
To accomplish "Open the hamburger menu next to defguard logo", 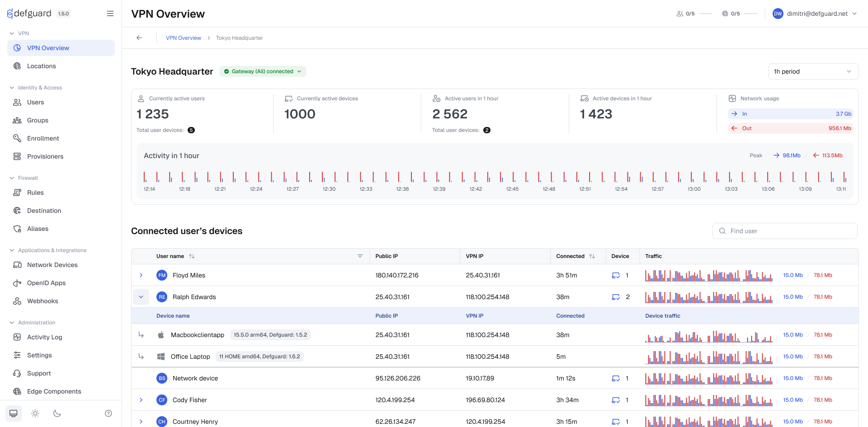I will click(x=110, y=14).
